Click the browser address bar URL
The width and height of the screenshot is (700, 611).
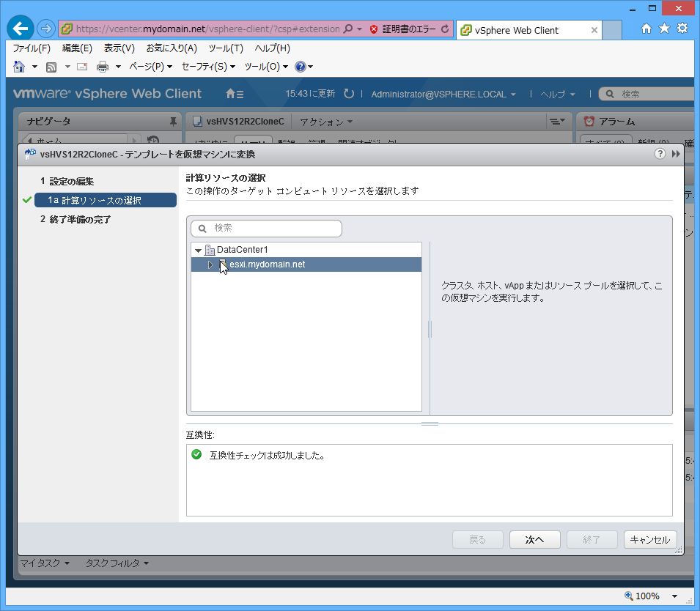coord(207,29)
